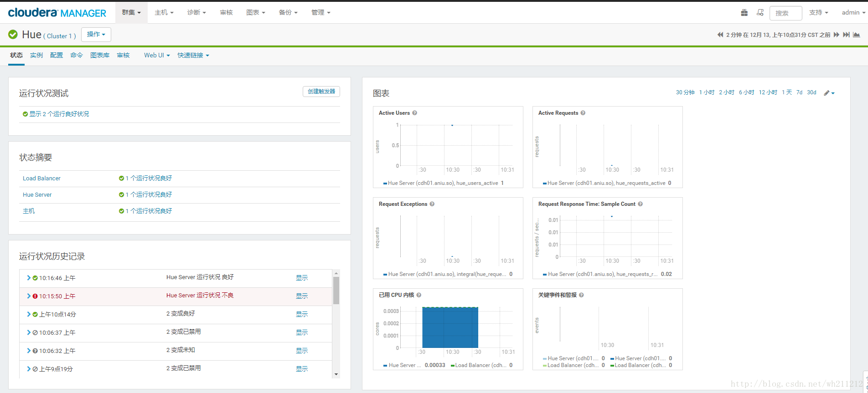Image resolution: width=868 pixels, height=393 pixels.
Task: Click history list scrollbar down arrow
Action: click(336, 374)
